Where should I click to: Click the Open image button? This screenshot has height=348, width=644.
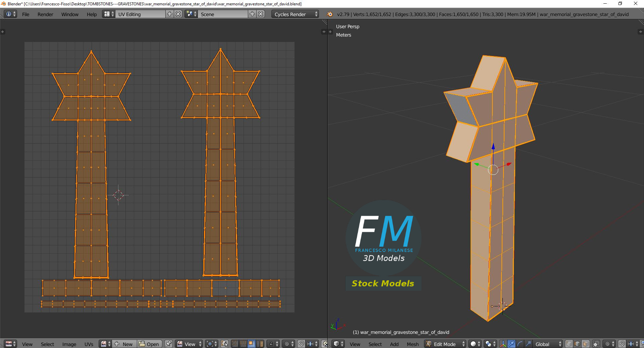pyautogui.click(x=149, y=344)
